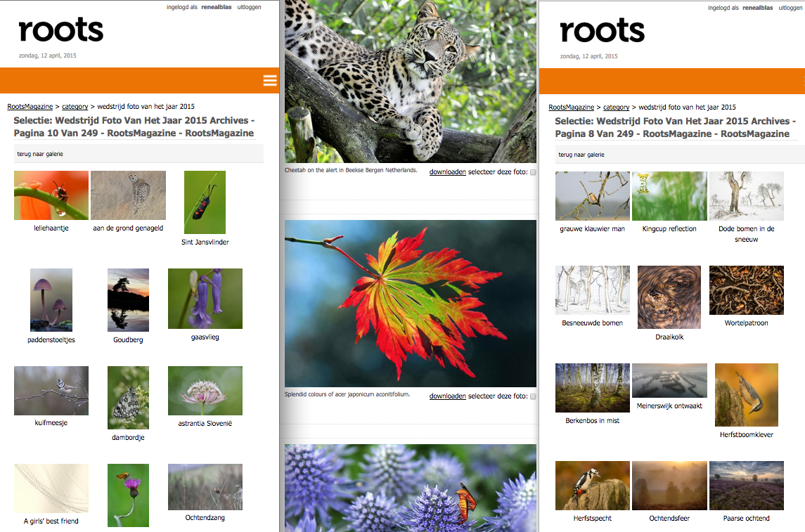
Task: View the Meinerswijk ontwaakt thumbnail
Action: (x=669, y=381)
